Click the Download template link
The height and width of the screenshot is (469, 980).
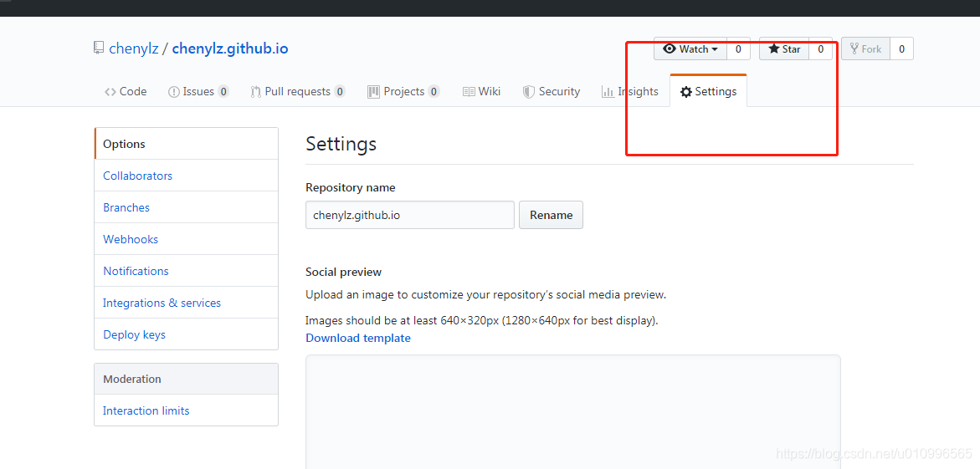pyautogui.click(x=358, y=338)
